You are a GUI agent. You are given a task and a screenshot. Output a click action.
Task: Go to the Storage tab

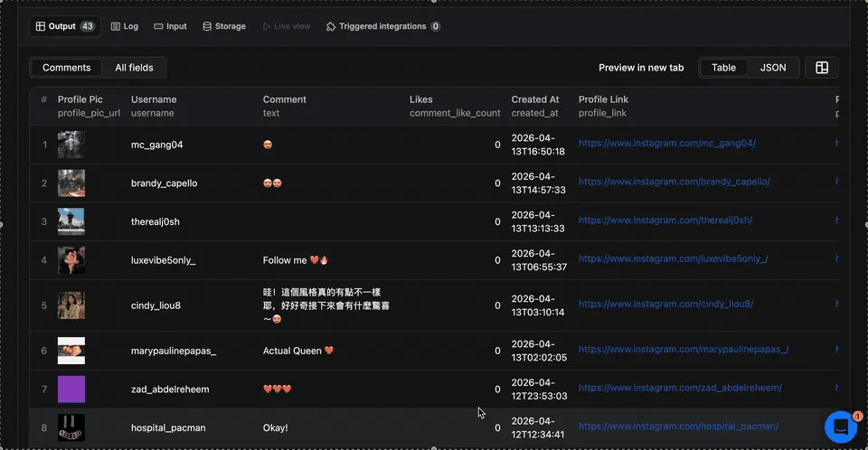point(224,26)
